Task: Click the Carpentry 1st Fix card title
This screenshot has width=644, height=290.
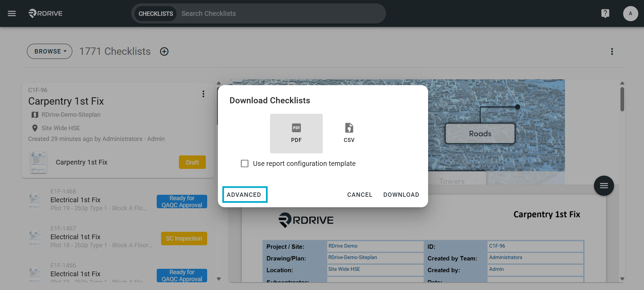Action: point(66,101)
